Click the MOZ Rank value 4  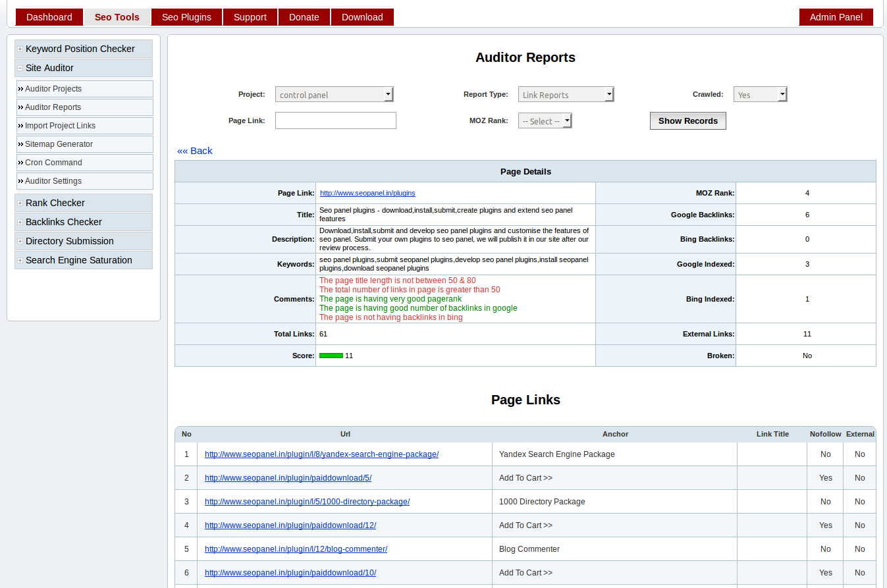807,193
